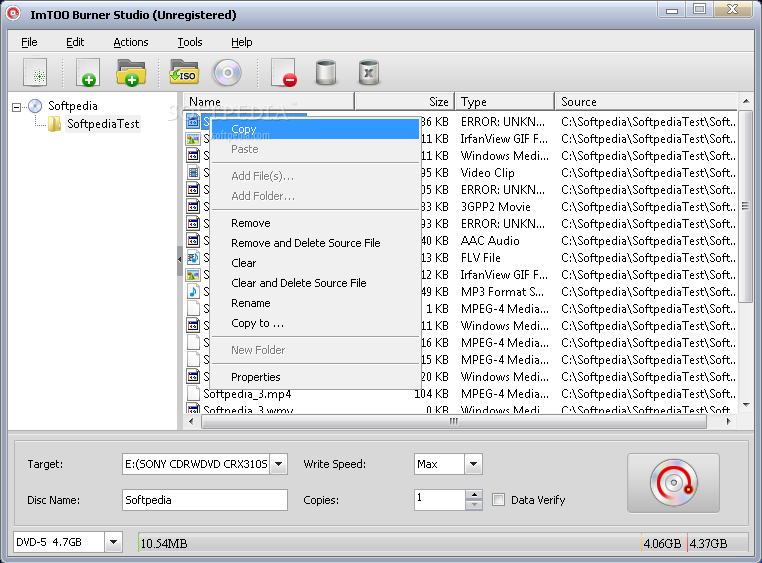
Task: Click the Remove file toolbar icon
Action: 284,73
